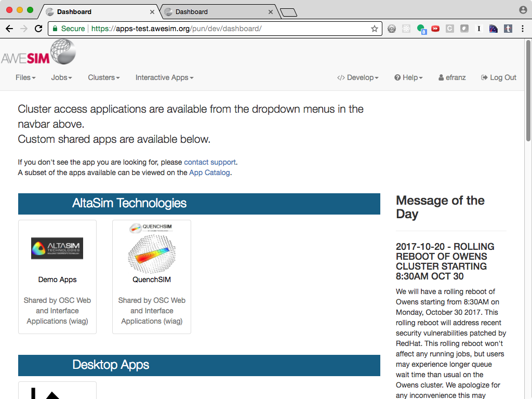Expand the Clusters dropdown

[103, 77]
